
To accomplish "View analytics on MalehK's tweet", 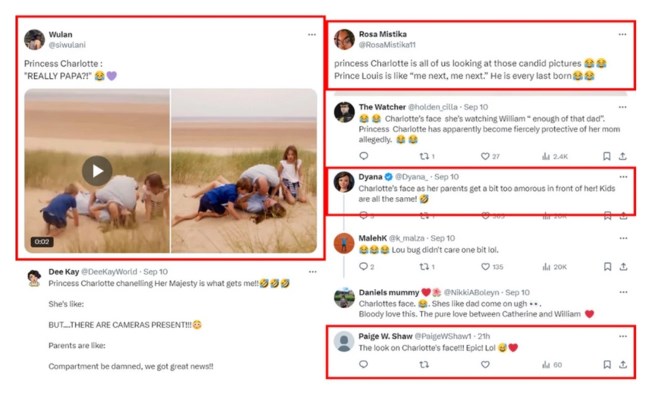I will tap(554, 267).
